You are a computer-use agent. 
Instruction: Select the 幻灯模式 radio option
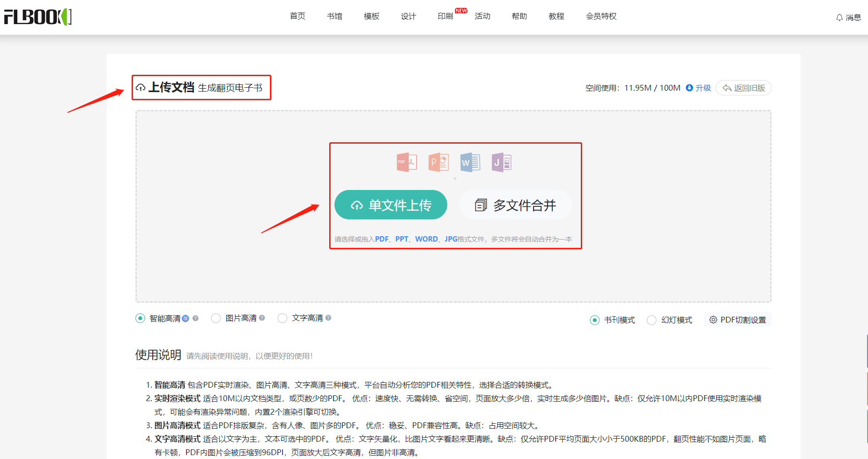(x=652, y=320)
